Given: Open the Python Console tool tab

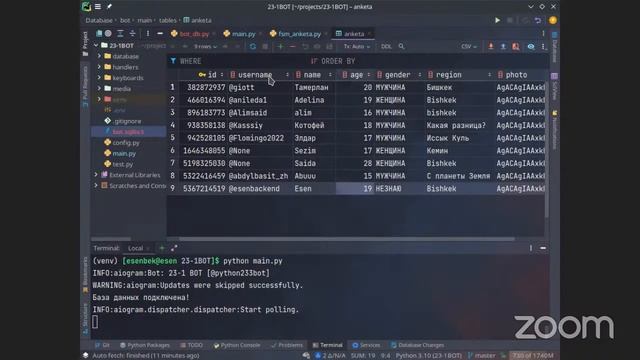Looking at the screenshot, I should [237, 345].
